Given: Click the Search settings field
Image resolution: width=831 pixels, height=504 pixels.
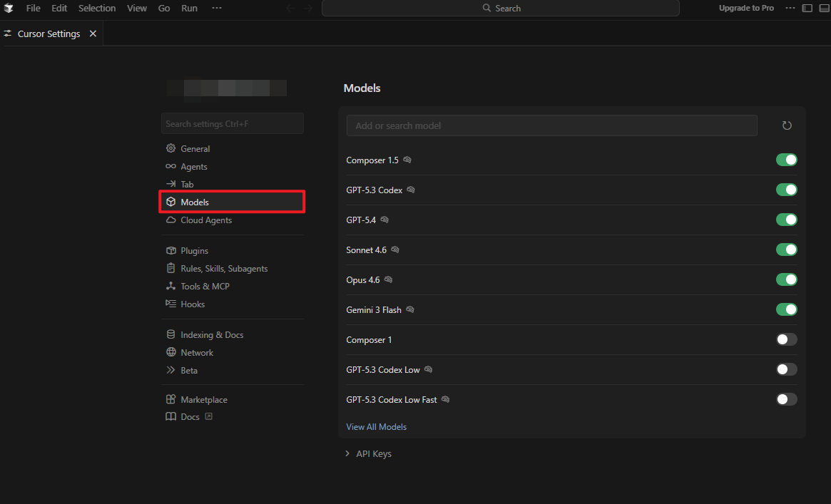Looking at the screenshot, I should (x=232, y=123).
